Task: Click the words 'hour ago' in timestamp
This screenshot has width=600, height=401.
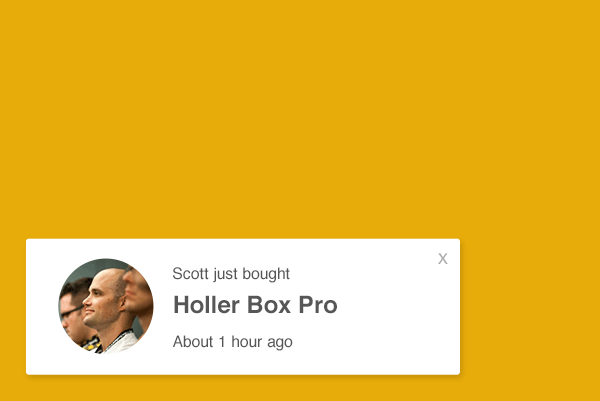Action: click(262, 342)
